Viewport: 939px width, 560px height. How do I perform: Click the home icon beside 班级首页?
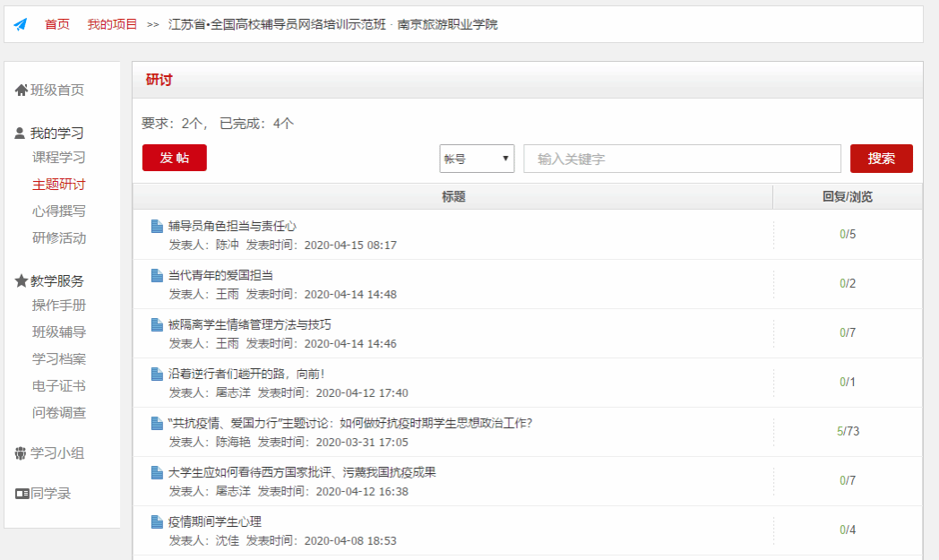click(22, 90)
